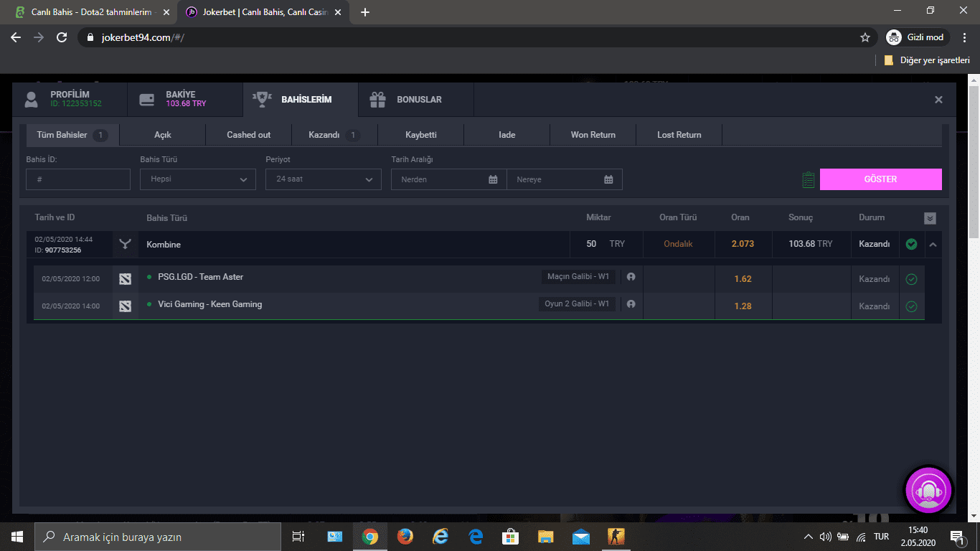The width and height of the screenshot is (980, 551).
Task: Click the calendar icon in Nerden field
Action: point(493,179)
